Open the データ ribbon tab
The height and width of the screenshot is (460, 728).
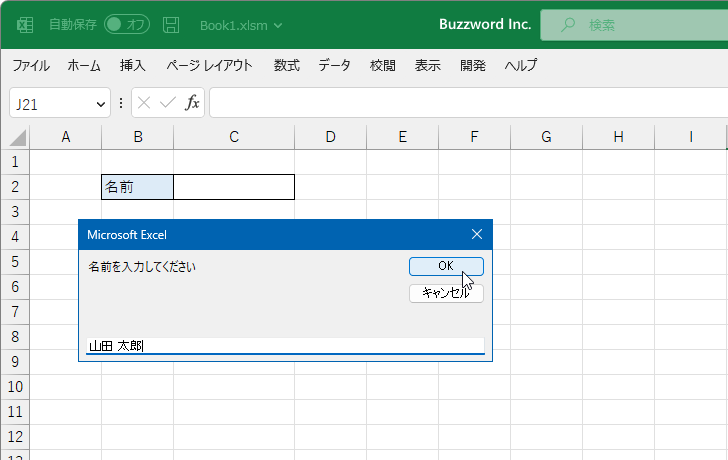tap(334, 65)
